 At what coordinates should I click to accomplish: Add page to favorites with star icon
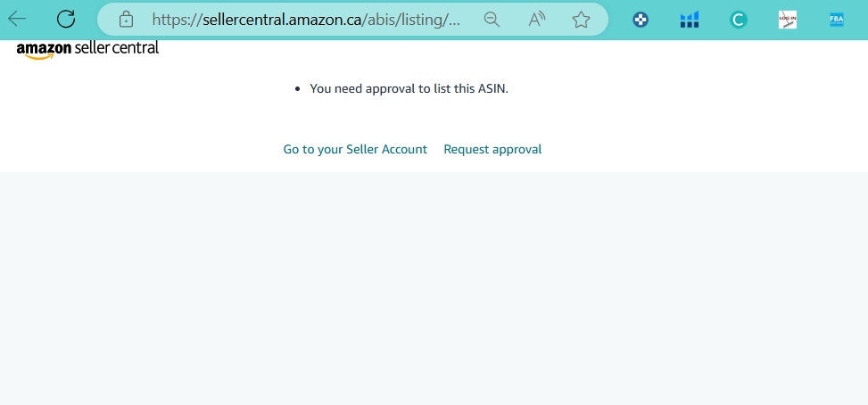[x=581, y=20]
